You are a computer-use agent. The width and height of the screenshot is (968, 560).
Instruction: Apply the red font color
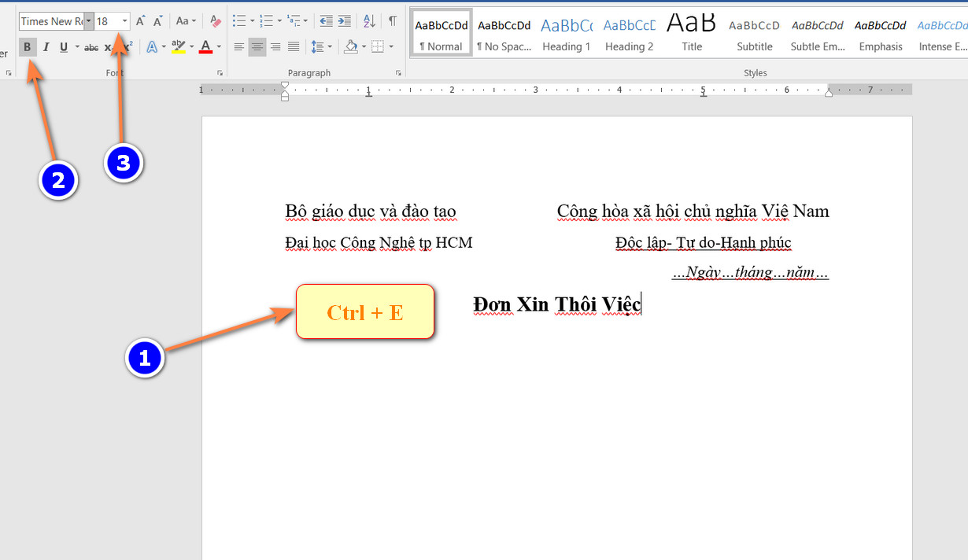[205, 47]
